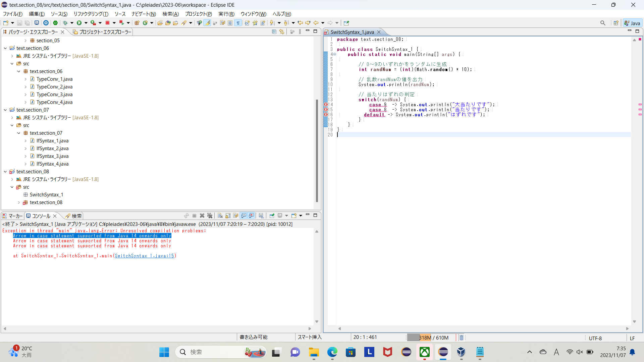
Task: Expand TypeConv_1.java tree node
Action: (25, 79)
